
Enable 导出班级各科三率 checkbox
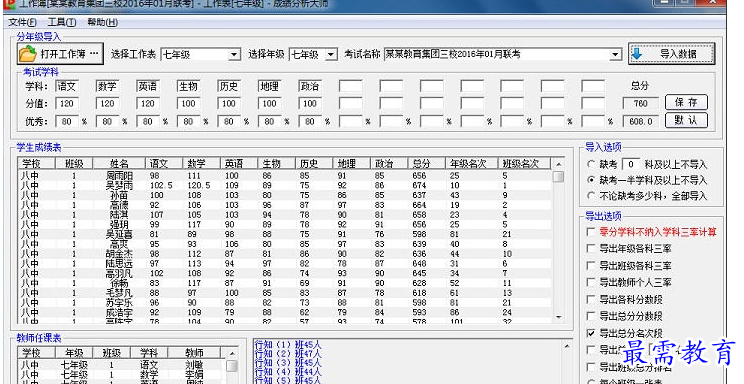pos(591,265)
